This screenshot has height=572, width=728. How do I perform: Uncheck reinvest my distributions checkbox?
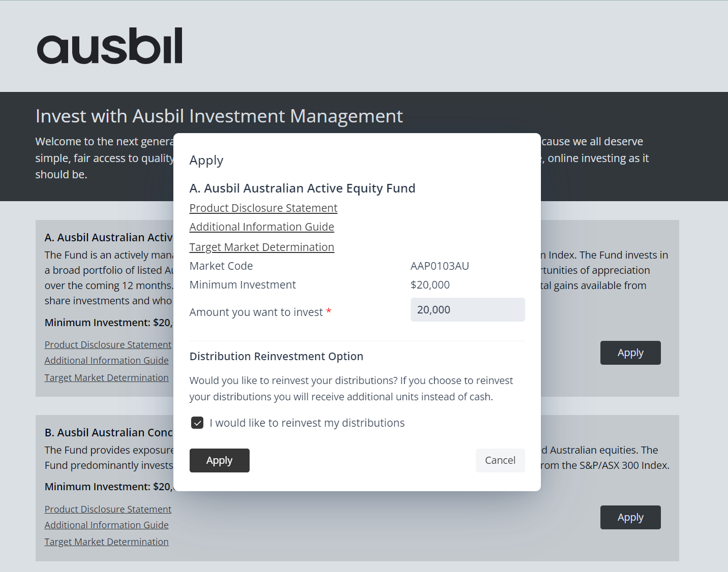point(197,423)
